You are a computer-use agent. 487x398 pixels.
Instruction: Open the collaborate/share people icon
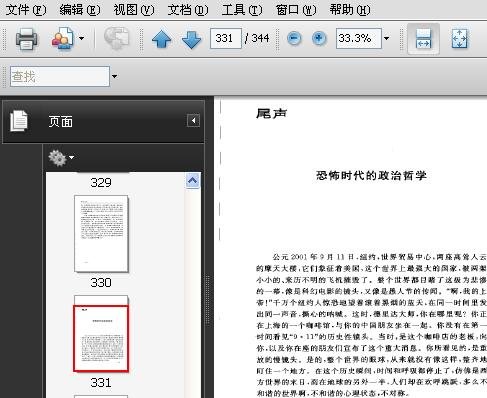[x=63, y=39]
